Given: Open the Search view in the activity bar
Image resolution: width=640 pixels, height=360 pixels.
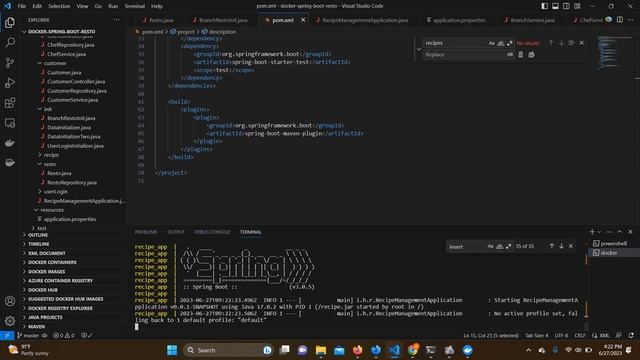Looking at the screenshot, I should (10, 42).
